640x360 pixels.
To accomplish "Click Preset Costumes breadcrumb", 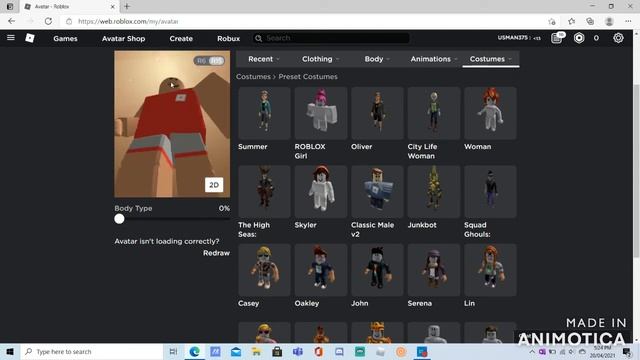I will point(308,77).
